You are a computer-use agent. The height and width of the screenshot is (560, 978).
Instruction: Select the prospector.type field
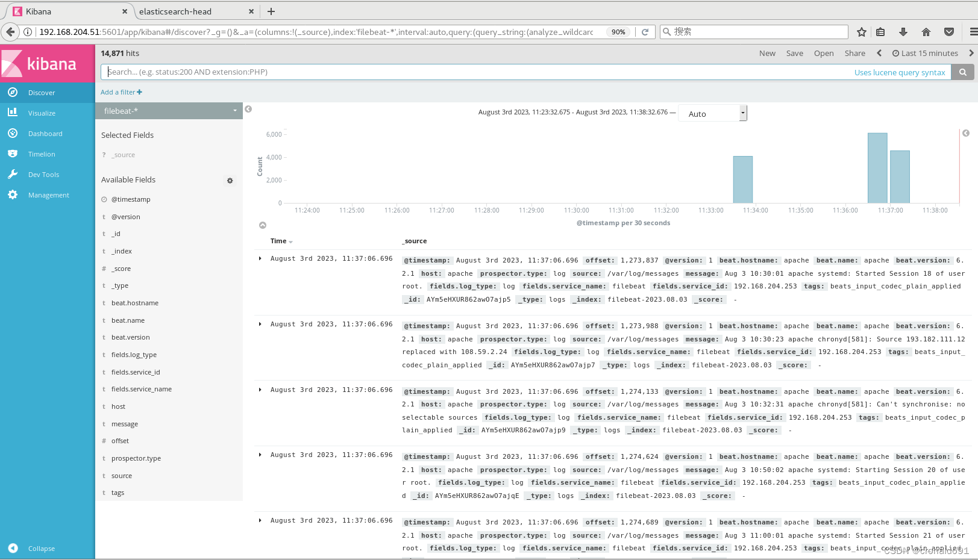tap(136, 458)
